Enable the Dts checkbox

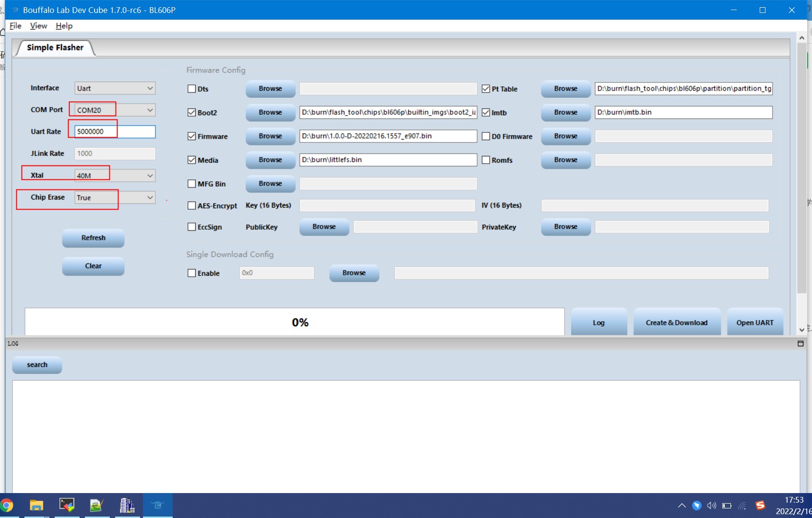coord(192,89)
